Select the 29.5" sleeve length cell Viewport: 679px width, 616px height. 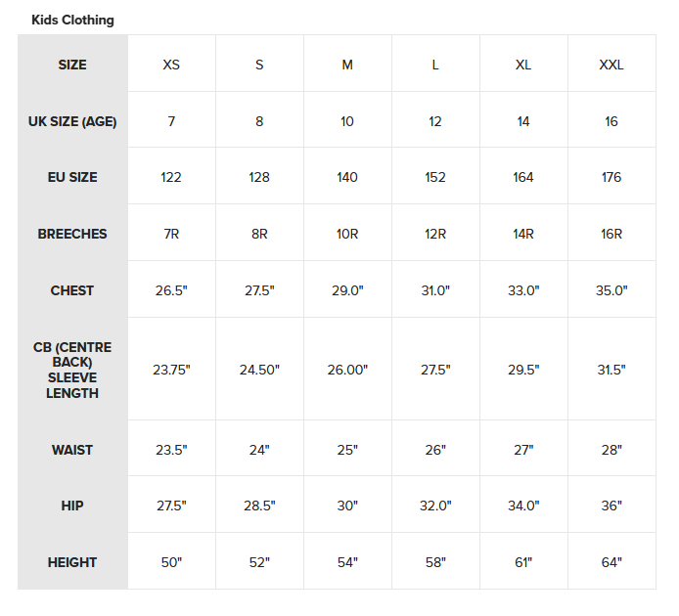point(523,370)
